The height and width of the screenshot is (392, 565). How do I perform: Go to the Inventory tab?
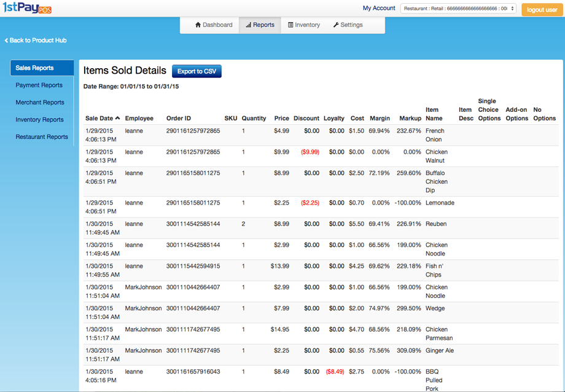click(304, 25)
